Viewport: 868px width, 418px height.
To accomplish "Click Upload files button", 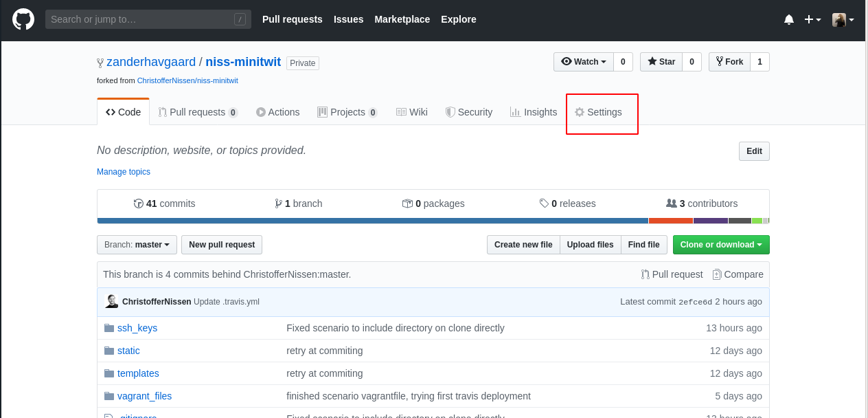I will [591, 245].
